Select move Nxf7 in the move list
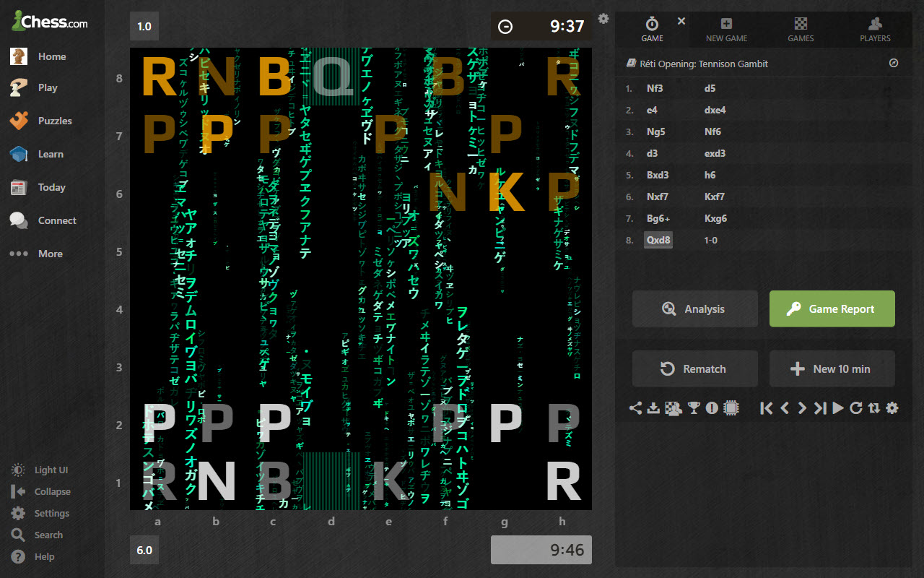The height and width of the screenshot is (578, 924). coord(657,197)
